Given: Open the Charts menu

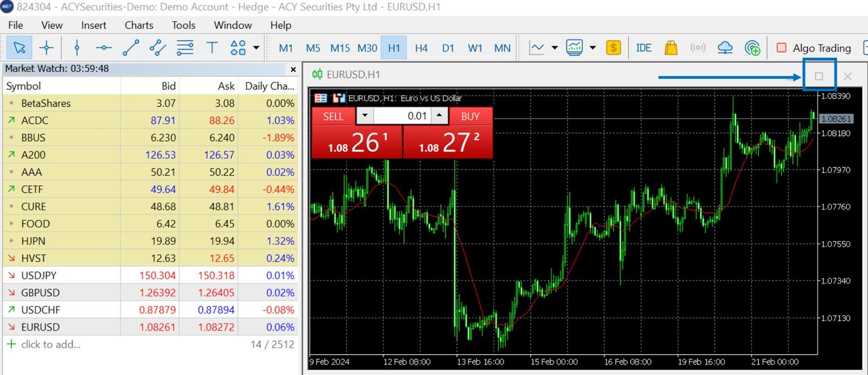Looking at the screenshot, I should tap(139, 25).
